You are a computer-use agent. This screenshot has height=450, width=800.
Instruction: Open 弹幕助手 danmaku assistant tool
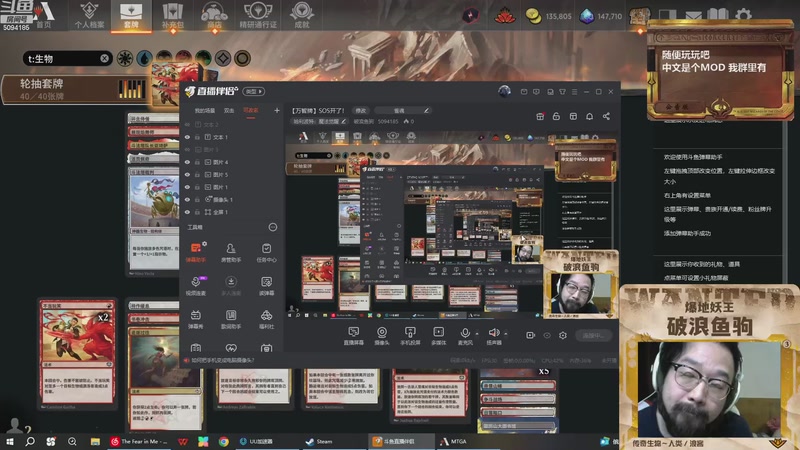196,253
